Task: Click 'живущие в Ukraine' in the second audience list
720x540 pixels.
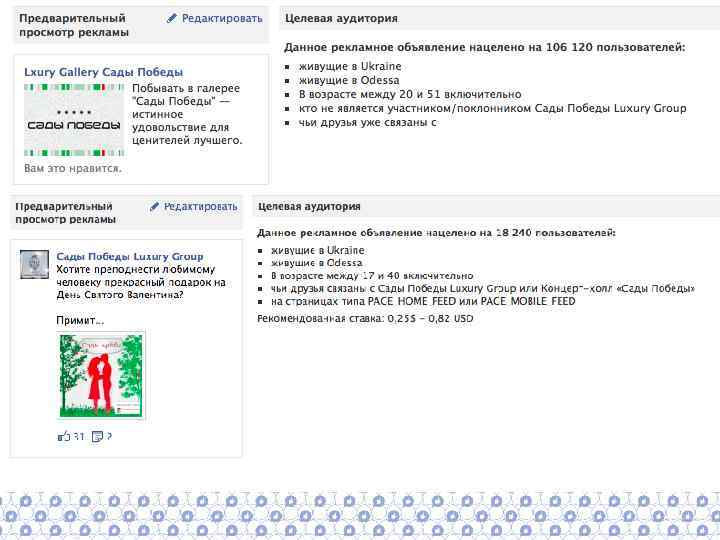Action: pyautogui.click(x=318, y=251)
